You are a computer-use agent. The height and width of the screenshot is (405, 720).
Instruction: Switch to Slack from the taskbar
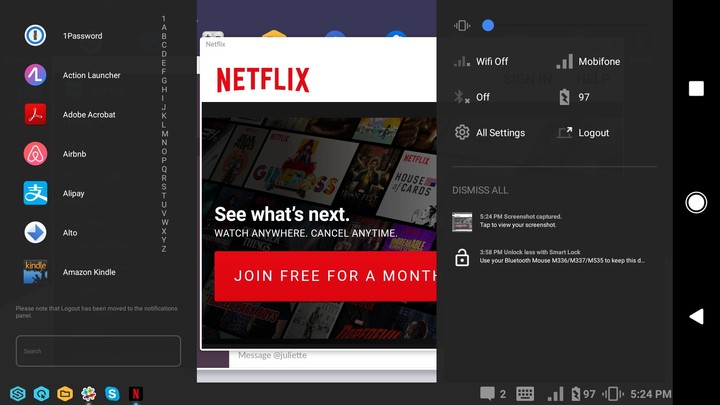(x=89, y=394)
